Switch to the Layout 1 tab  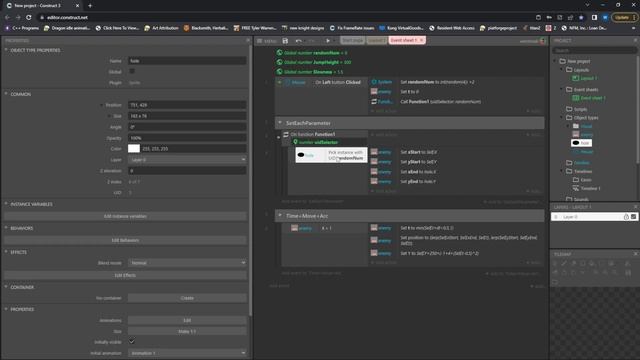click(x=376, y=40)
